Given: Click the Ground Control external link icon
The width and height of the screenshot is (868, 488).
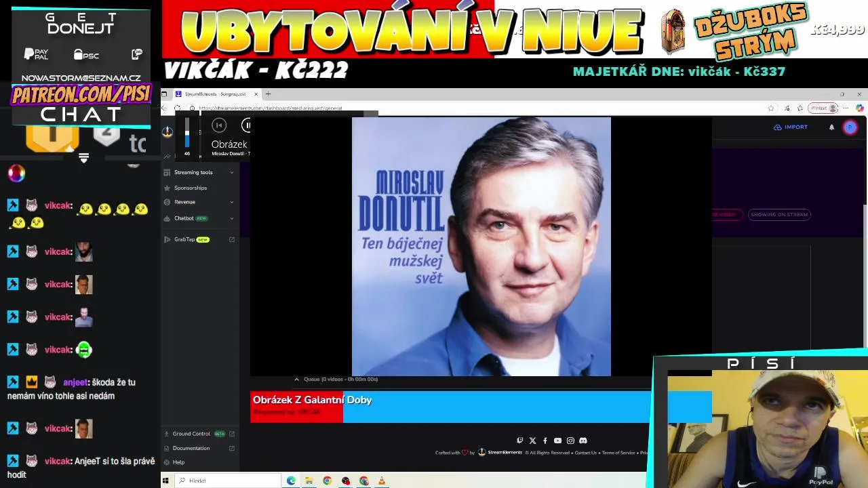Looking at the screenshot, I should pyautogui.click(x=232, y=434).
